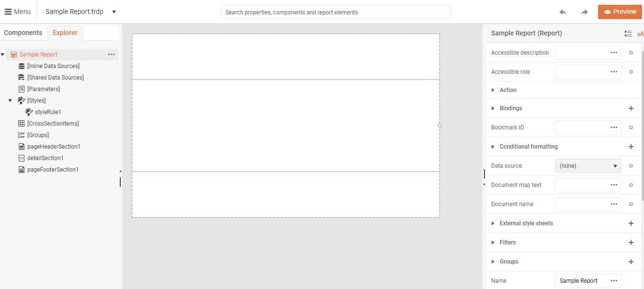Click the report width resize handle circle
Screen dimensions: 644x289
440,126
